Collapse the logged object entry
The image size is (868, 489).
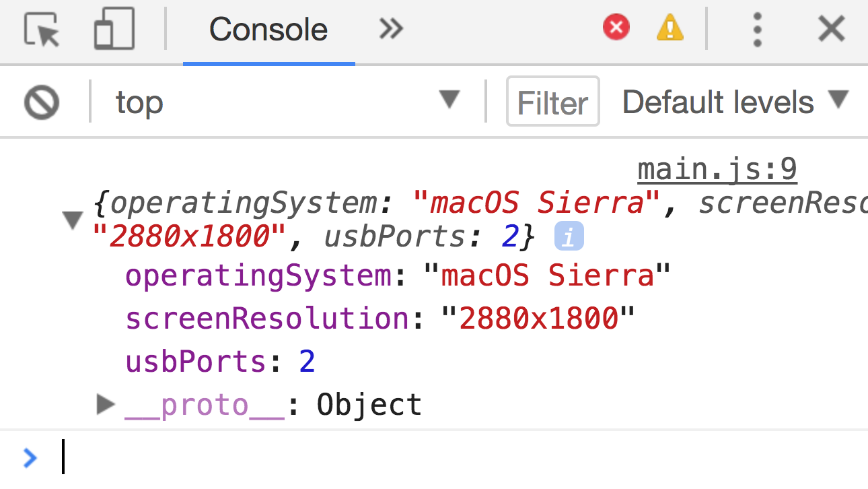[73, 219]
